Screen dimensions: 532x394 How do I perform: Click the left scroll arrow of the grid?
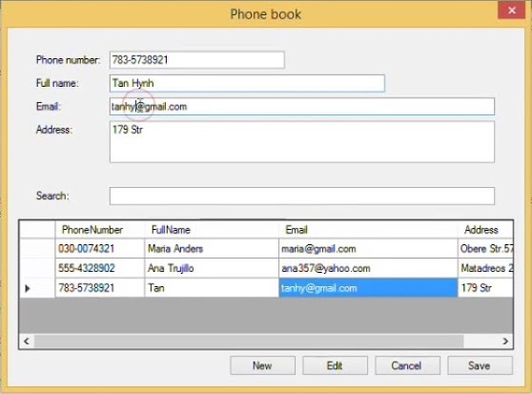pos(27,341)
